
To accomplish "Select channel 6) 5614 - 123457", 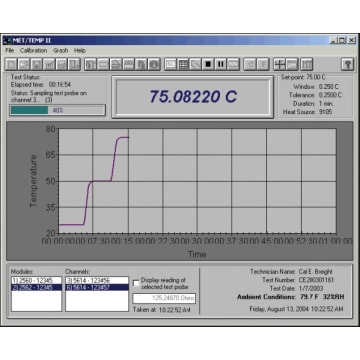I will pyautogui.click(x=97, y=287).
